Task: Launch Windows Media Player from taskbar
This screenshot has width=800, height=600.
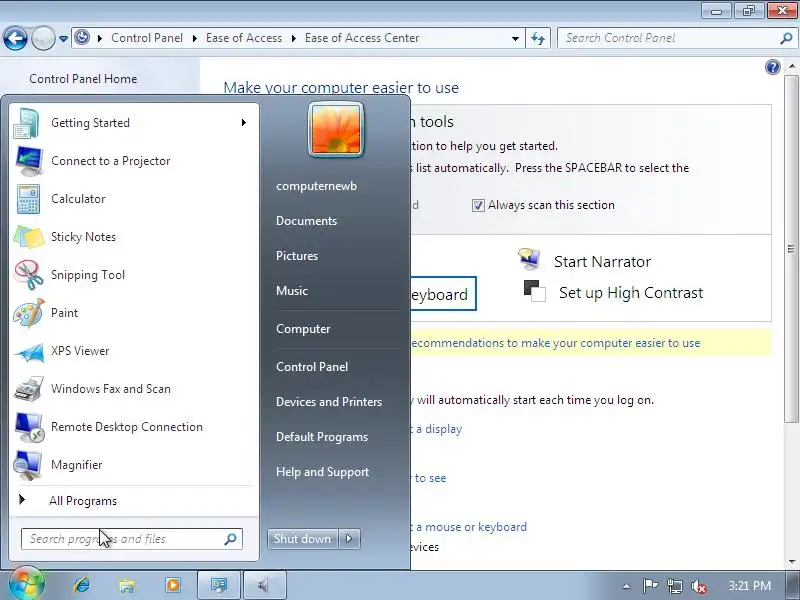Action: click(x=173, y=585)
